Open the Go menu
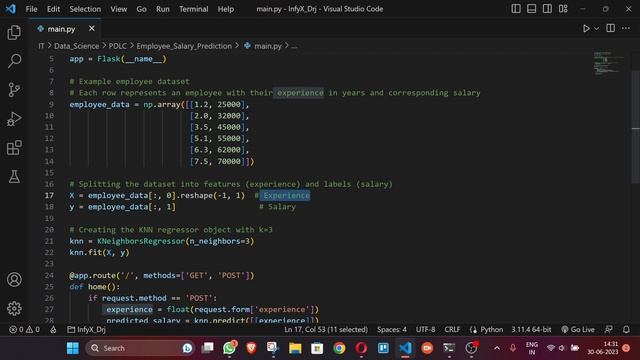Image resolution: width=640 pixels, height=360 pixels. [x=141, y=9]
